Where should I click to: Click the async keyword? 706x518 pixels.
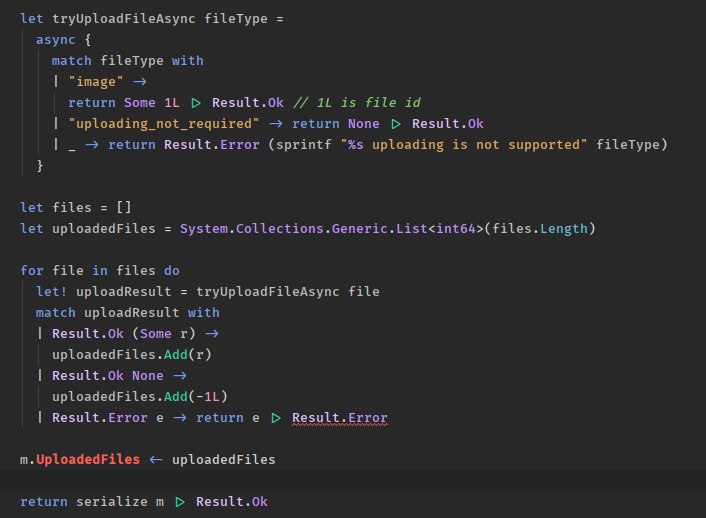pyautogui.click(x=55, y=40)
